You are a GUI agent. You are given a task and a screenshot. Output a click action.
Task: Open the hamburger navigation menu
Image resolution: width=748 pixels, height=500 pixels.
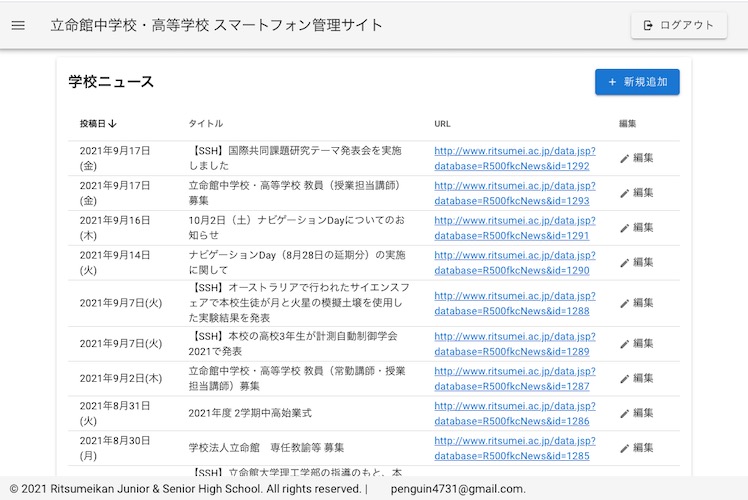coord(18,25)
